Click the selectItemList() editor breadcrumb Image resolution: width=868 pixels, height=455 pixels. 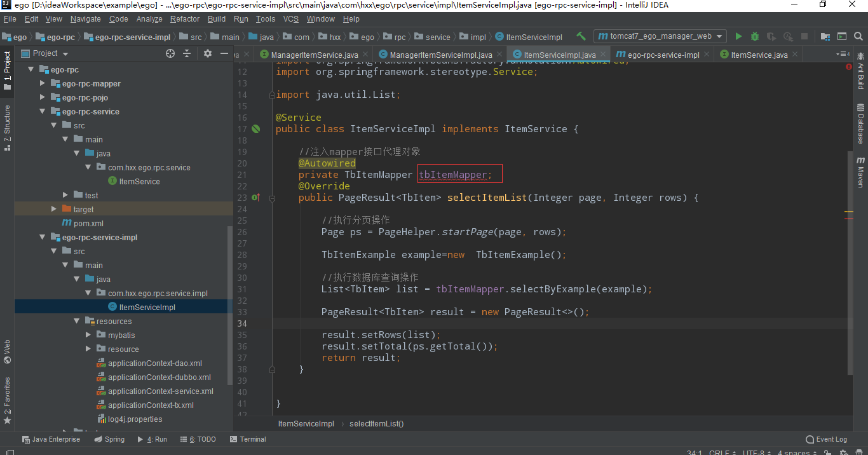click(x=377, y=424)
